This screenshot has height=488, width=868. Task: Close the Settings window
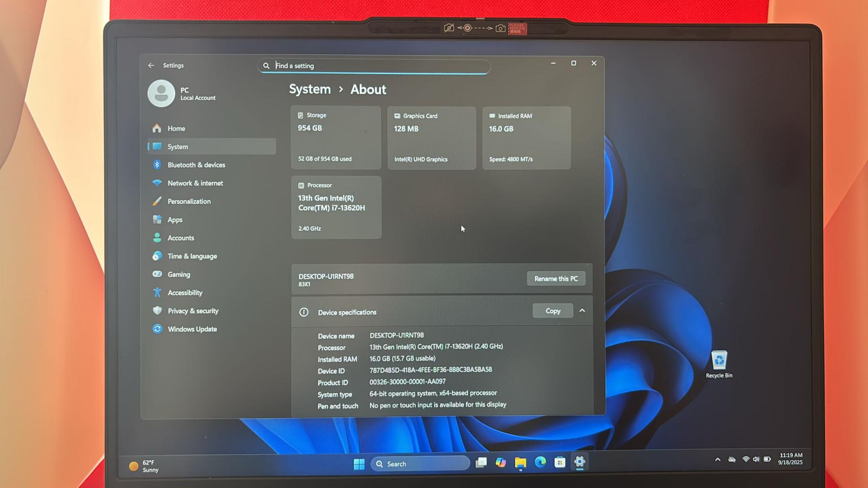[594, 63]
